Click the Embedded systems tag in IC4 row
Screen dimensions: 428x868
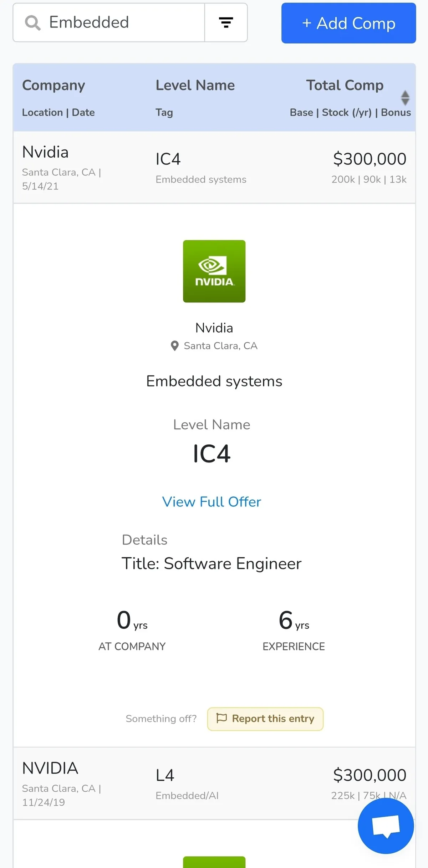[x=201, y=179]
